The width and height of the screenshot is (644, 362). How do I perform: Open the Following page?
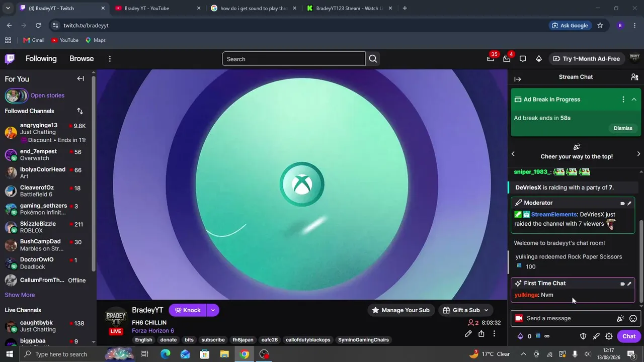[x=41, y=59]
